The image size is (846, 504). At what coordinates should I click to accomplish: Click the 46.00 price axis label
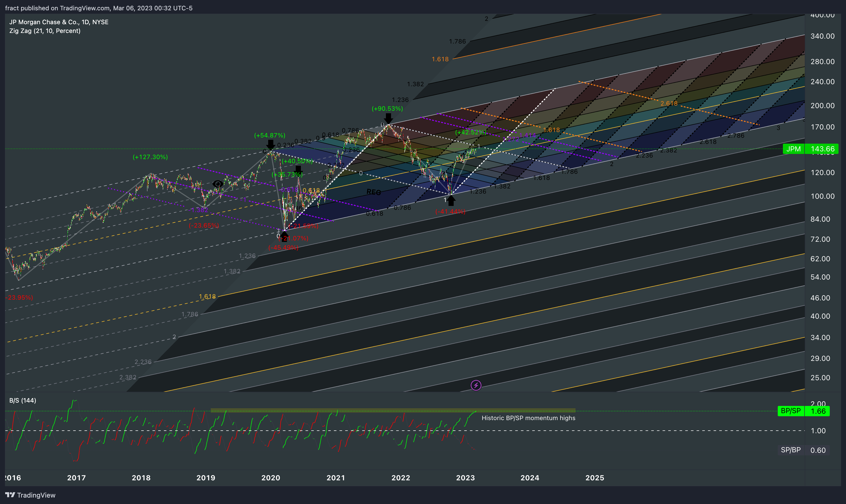[820, 298]
